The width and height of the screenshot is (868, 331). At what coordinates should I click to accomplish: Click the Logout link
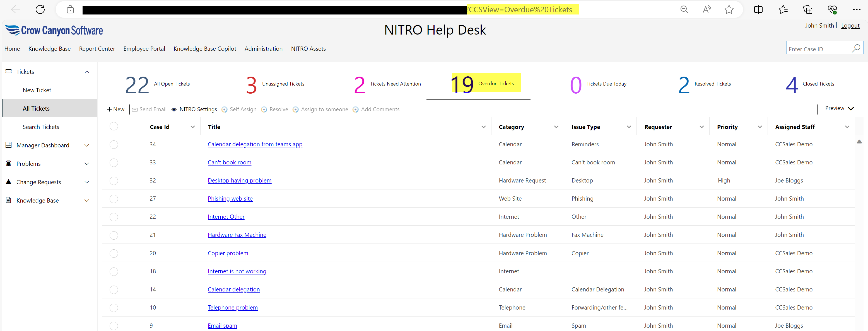pos(850,26)
